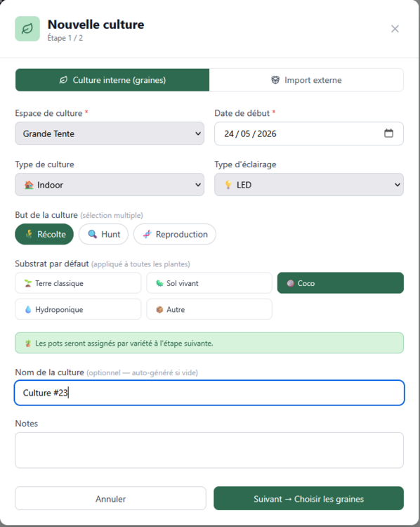
Task: Open the Espace de culture dropdown
Action: click(x=110, y=134)
